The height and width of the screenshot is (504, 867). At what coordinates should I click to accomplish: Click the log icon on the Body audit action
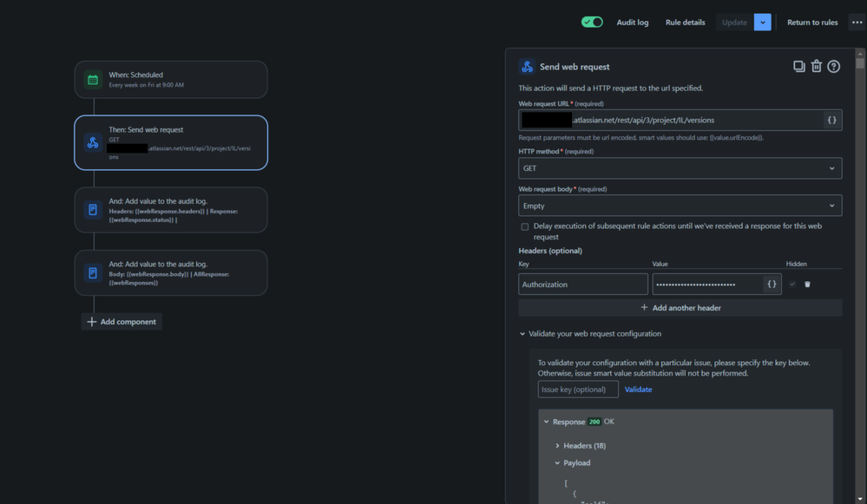tap(93, 273)
